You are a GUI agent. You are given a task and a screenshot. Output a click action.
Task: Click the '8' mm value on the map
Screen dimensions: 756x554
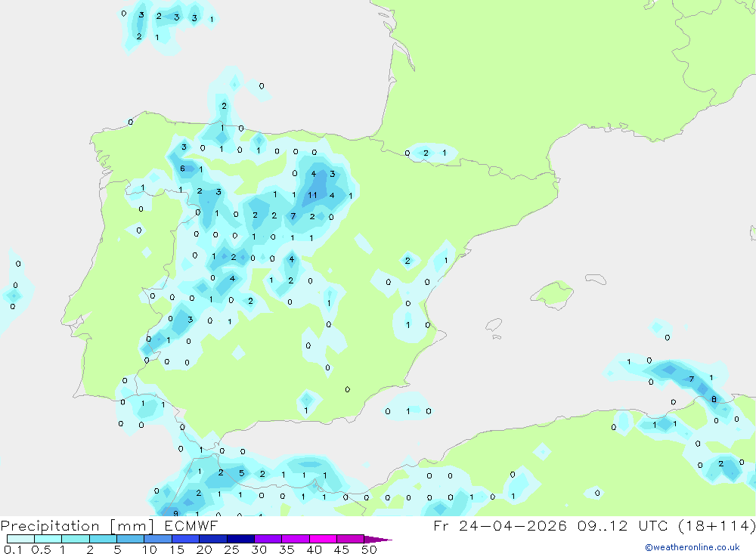(x=714, y=399)
